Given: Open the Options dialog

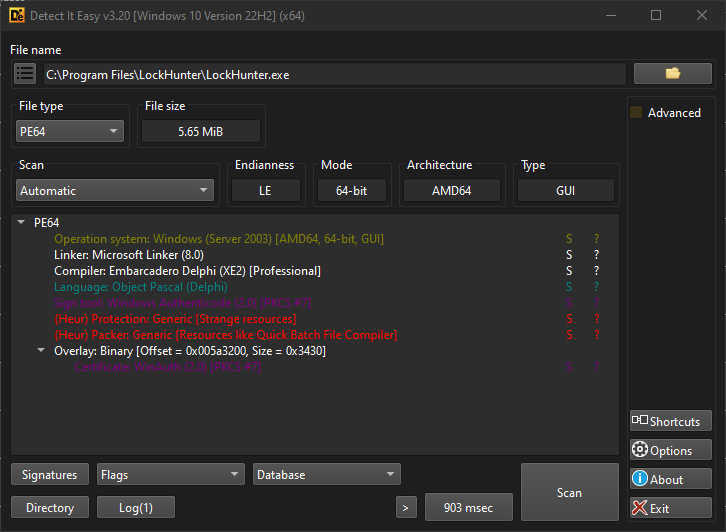Looking at the screenshot, I should [x=670, y=450].
